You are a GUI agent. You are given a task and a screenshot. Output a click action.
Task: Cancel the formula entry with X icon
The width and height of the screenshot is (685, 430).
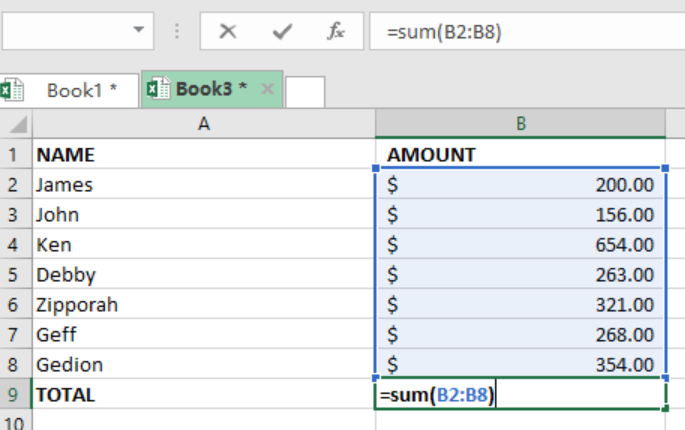[228, 31]
